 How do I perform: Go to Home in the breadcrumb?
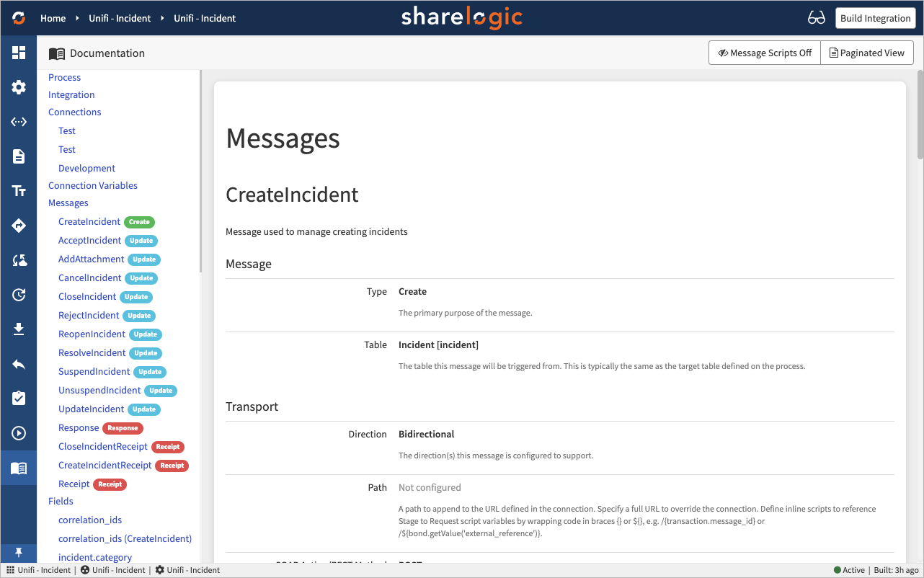coord(53,18)
